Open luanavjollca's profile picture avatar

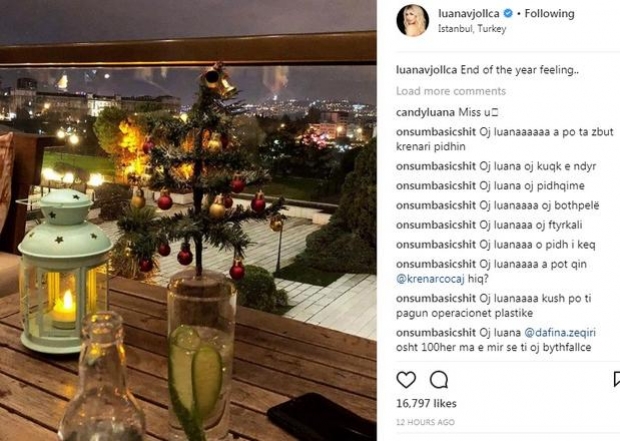(x=412, y=20)
